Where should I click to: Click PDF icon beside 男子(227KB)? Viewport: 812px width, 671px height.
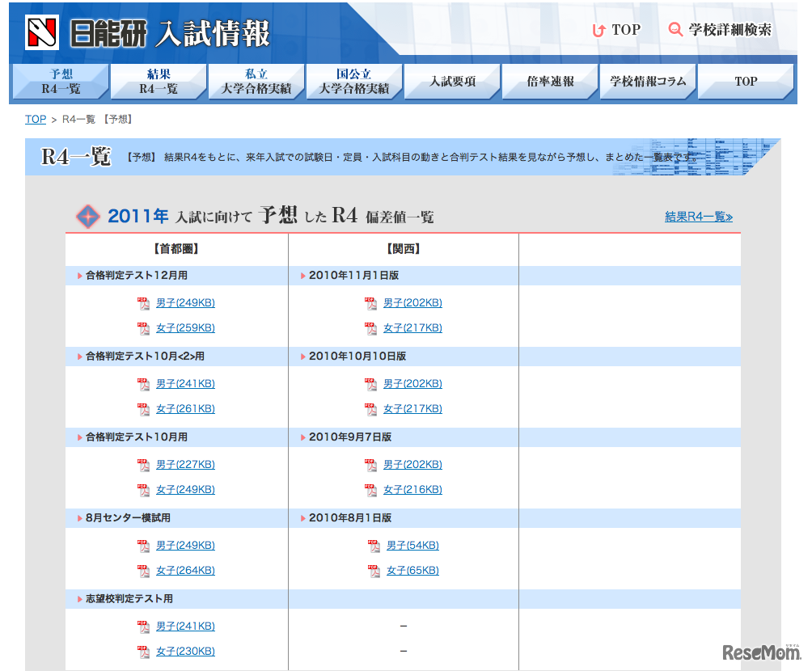[x=143, y=464]
